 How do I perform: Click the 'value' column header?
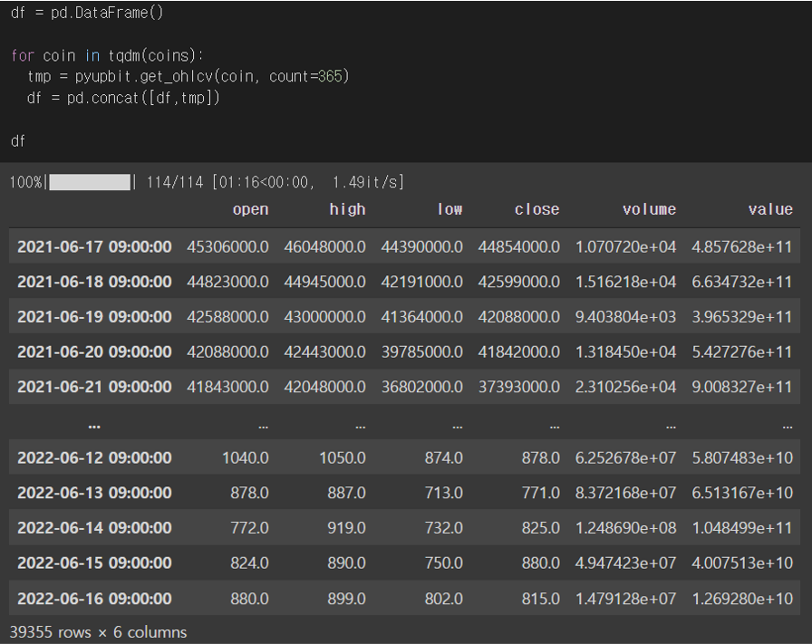(770, 209)
